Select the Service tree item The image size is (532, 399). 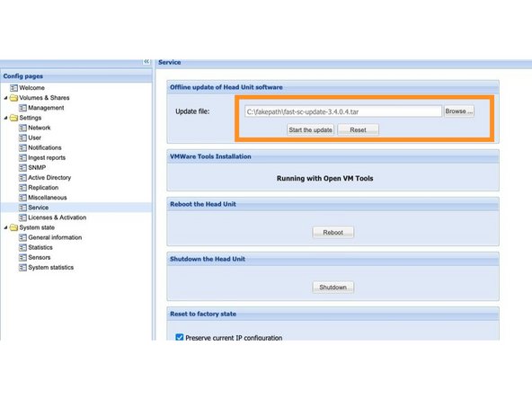coord(76,208)
